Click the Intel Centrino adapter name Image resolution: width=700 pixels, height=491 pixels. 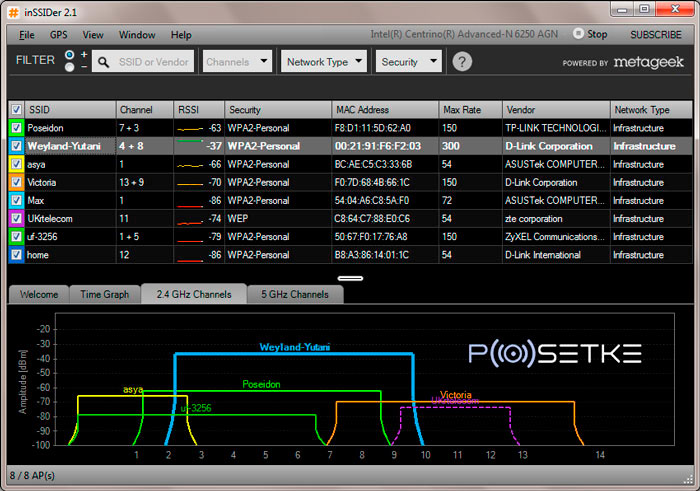464,34
